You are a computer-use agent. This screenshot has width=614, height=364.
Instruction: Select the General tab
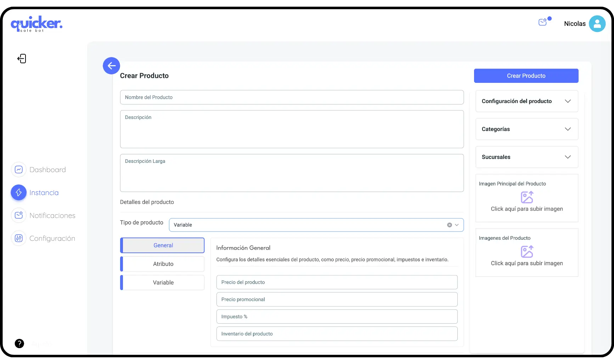[163, 245]
